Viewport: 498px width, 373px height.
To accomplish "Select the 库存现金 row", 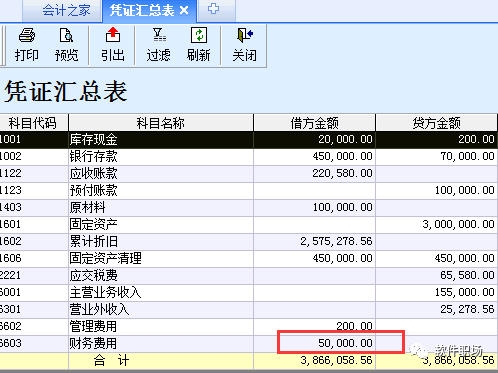I will click(x=248, y=139).
